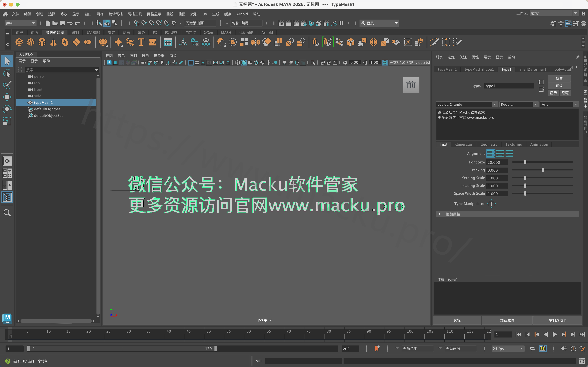Adjust the Font Size slider

(525, 162)
